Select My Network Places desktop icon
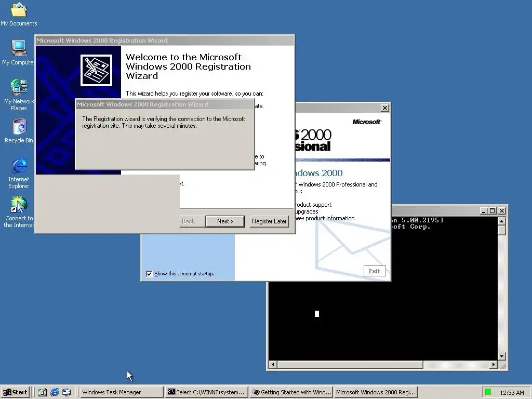Viewport: 532px width, 399px height. pyautogui.click(x=19, y=95)
